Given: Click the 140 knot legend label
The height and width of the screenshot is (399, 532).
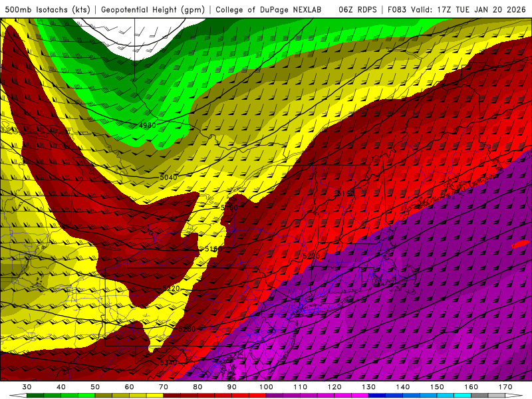Looking at the screenshot, I should tap(403, 387).
